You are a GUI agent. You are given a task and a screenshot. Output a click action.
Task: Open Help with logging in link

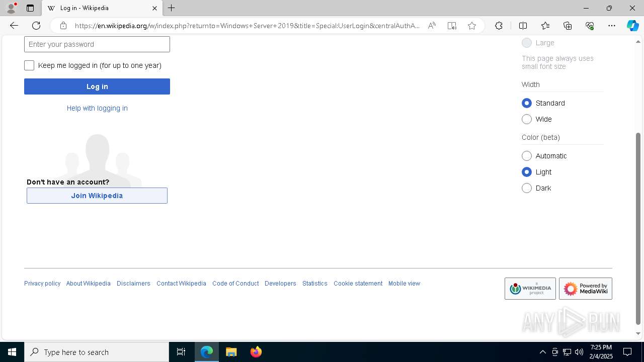pos(97,108)
